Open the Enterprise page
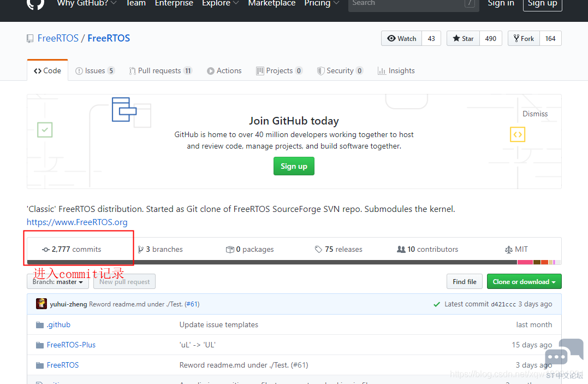588x384 pixels. (174, 3)
